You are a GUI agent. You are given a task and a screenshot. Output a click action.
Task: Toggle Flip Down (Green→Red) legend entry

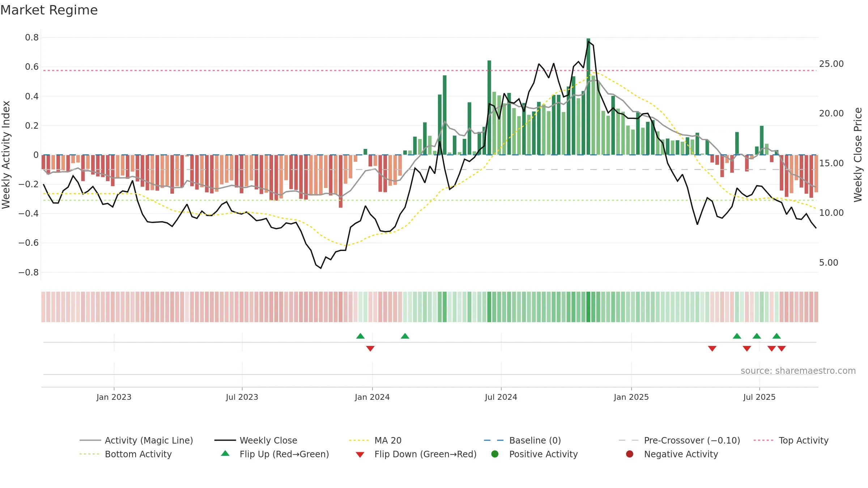(x=416, y=454)
